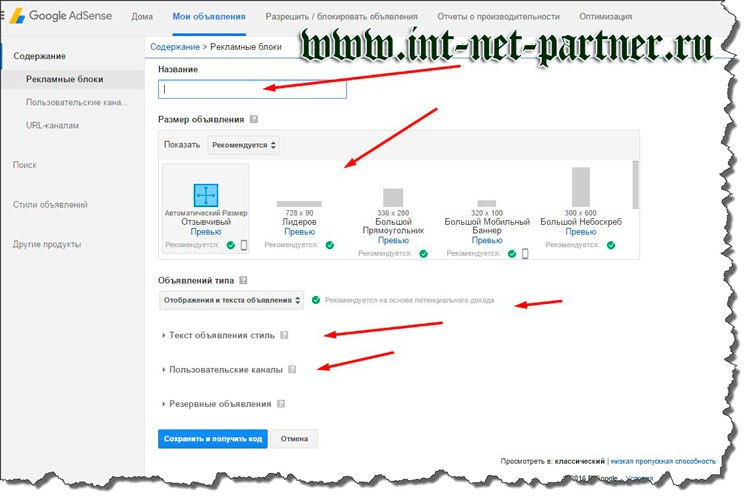Open Отчеты о производительности tab

click(x=498, y=16)
